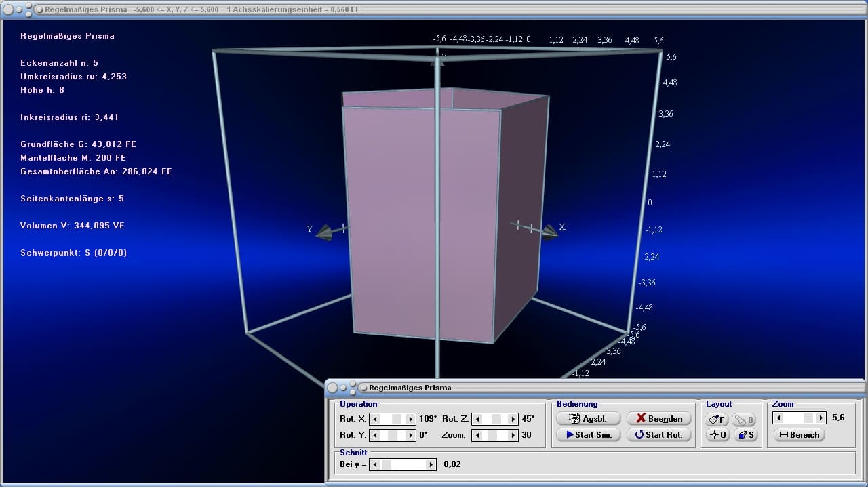This screenshot has height=488, width=868.
Task: Click the Layout S (shading) icon button
Action: (745, 435)
